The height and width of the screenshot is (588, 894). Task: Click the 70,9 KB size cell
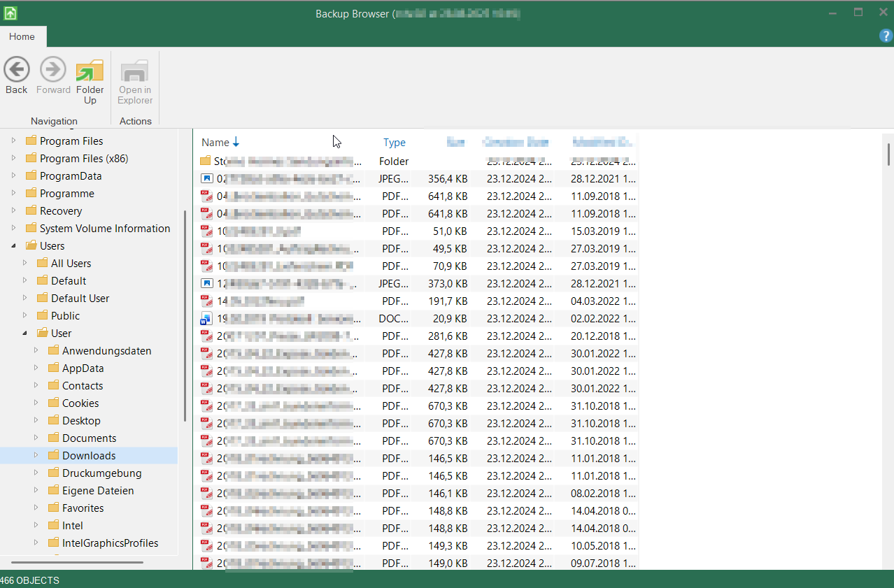click(450, 266)
